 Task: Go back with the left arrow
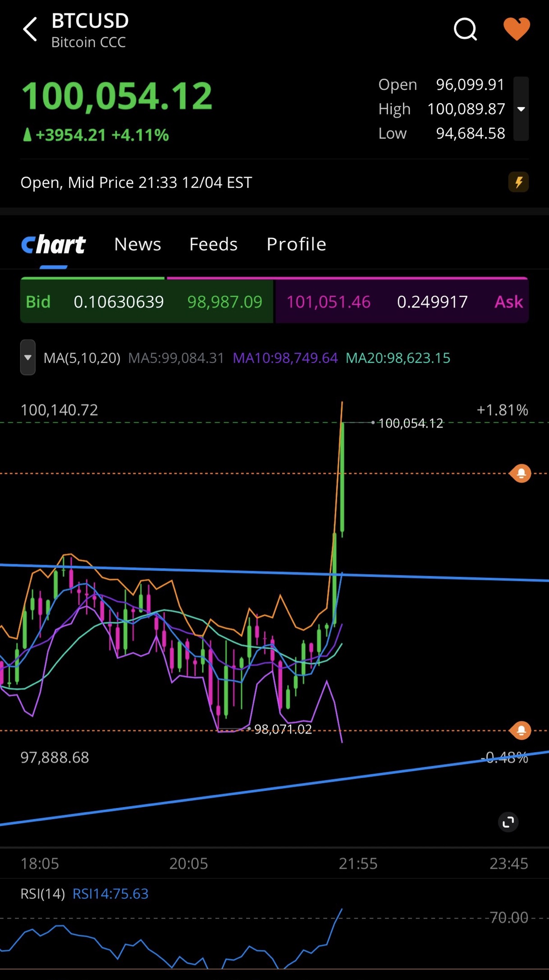(x=30, y=30)
